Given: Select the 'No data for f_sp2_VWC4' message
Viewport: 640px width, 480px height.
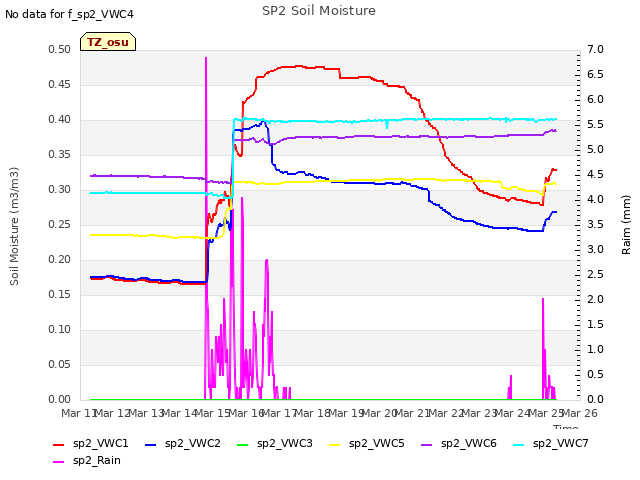Looking at the screenshot, I should 69,14.
